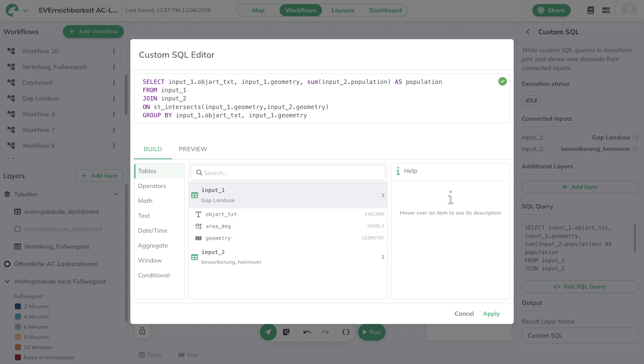Image resolution: width=644 pixels, height=364 pixels.
Task: Run the workflow
Action: point(371,332)
